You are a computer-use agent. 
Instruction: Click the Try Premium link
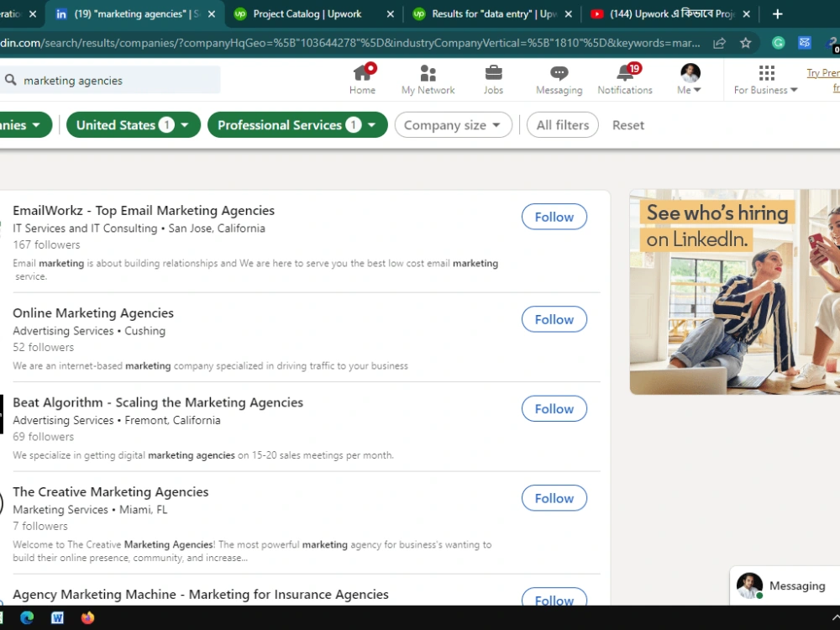(x=823, y=79)
